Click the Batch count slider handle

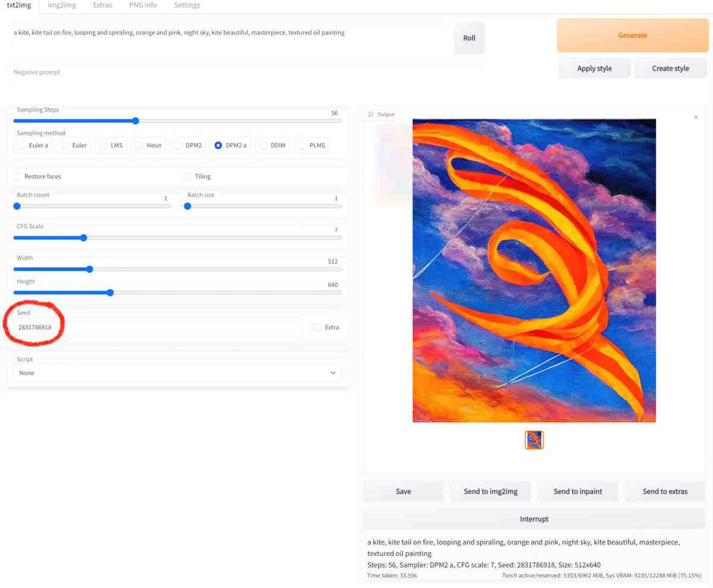17,206
